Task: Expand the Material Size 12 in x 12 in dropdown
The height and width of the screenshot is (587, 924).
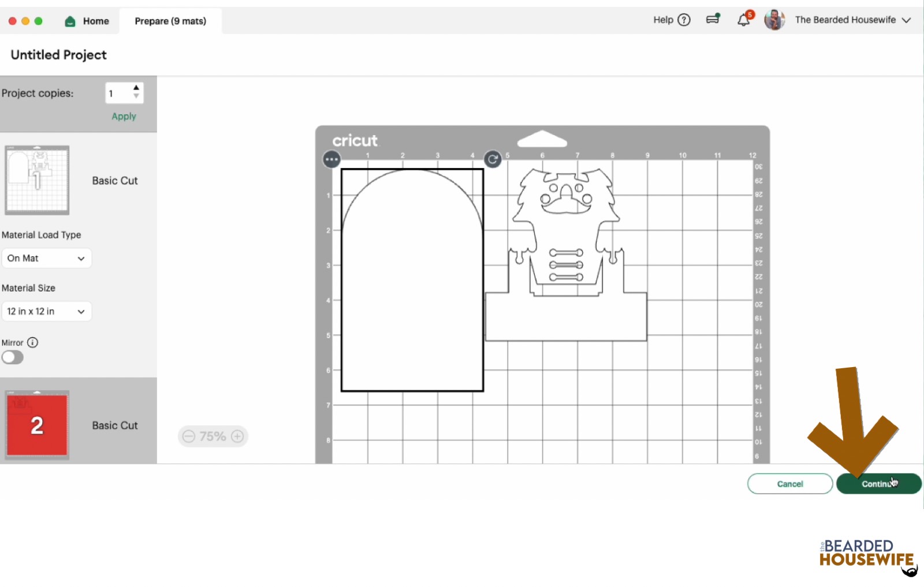Action: point(46,312)
